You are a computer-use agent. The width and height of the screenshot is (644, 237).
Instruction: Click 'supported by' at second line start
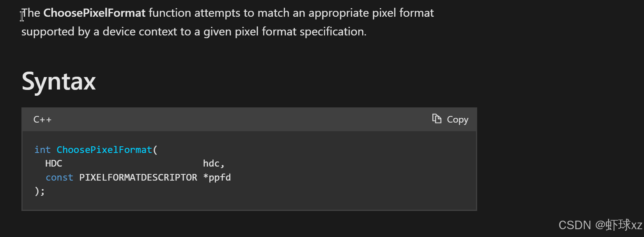(56, 32)
